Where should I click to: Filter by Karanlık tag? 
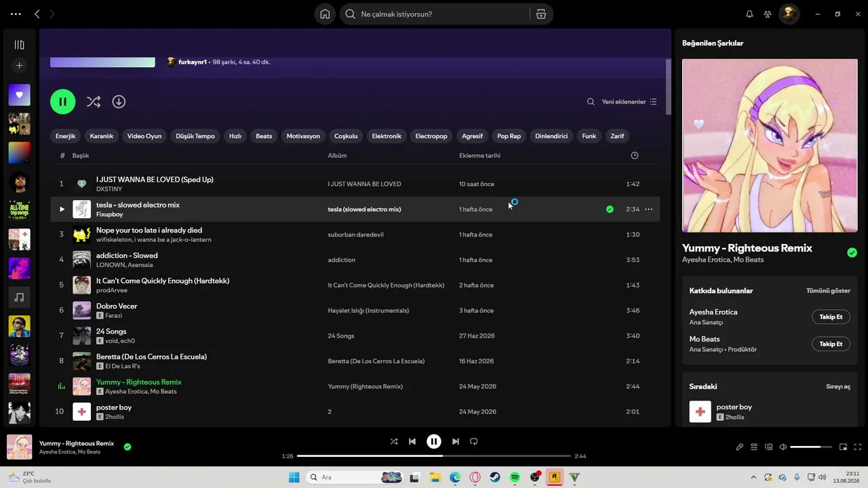102,136
